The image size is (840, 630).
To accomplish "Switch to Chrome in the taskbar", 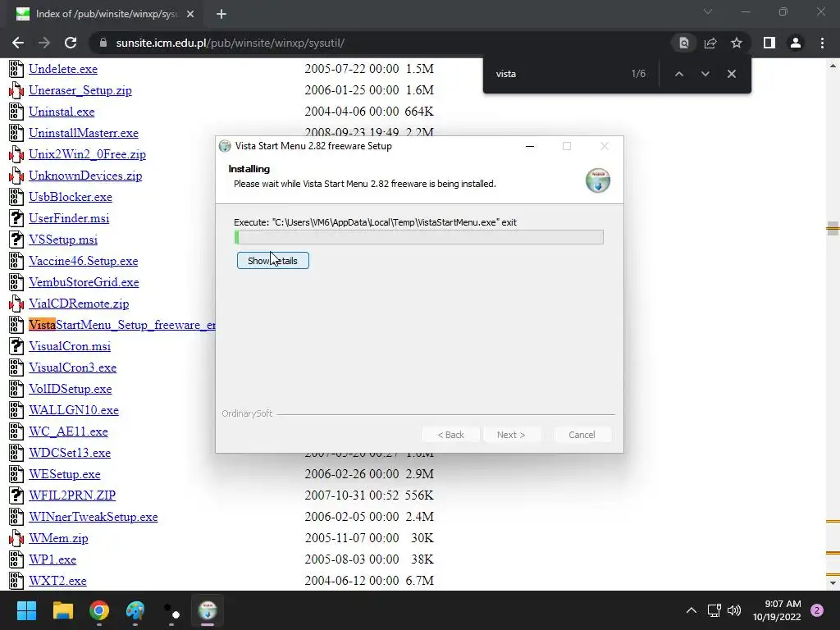I will (99, 610).
